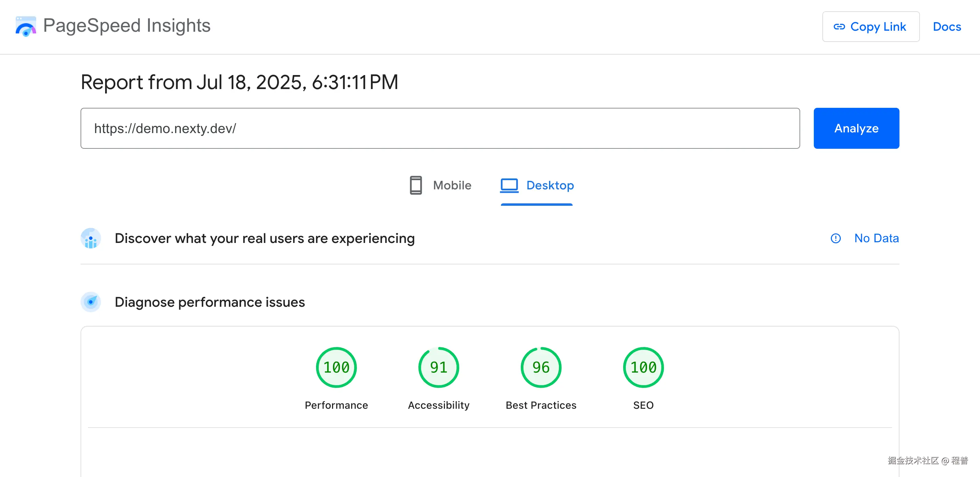Click the desktop laptop icon
This screenshot has width=980, height=477.
click(x=509, y=185)
